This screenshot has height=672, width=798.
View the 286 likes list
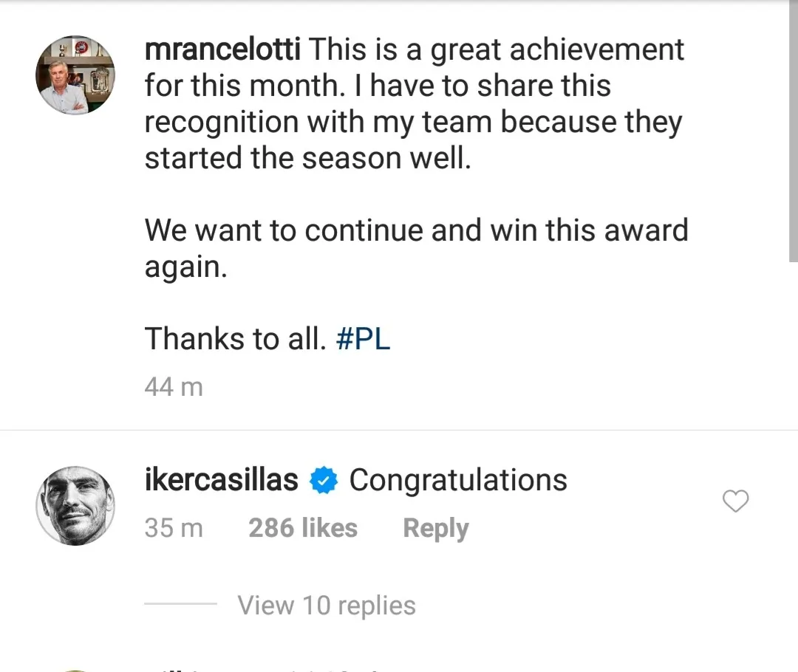(302, 527)
